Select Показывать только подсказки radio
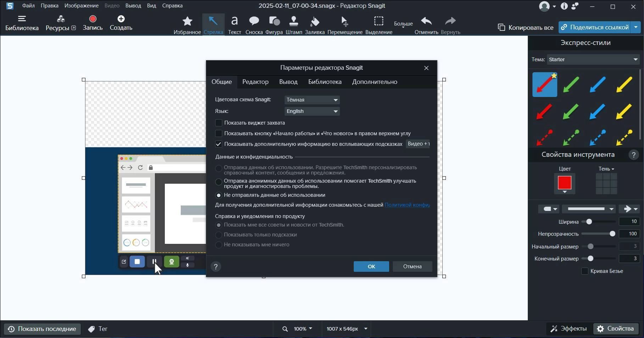Screen dimensions: 644x338 [x=219, y=235]
